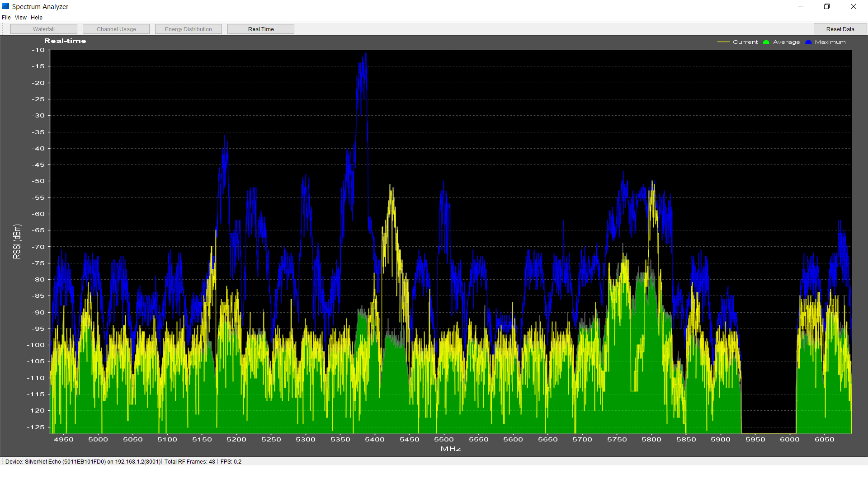
Task: Click the Reset Data button
Action: (840, 29)
